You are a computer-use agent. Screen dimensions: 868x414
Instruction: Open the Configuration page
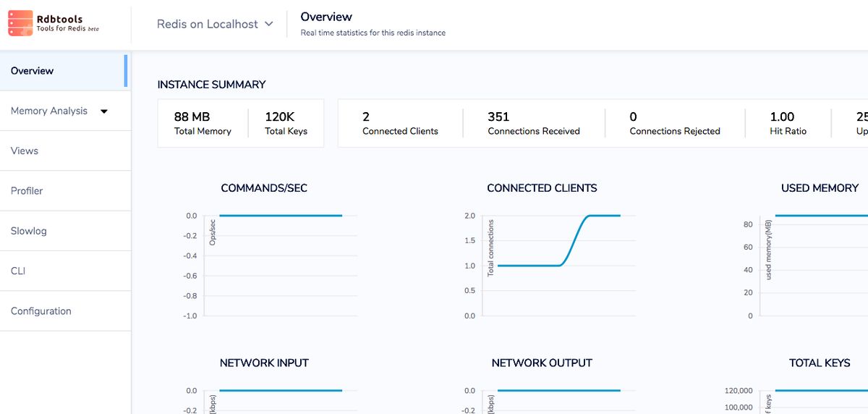(x=41, y=311)
